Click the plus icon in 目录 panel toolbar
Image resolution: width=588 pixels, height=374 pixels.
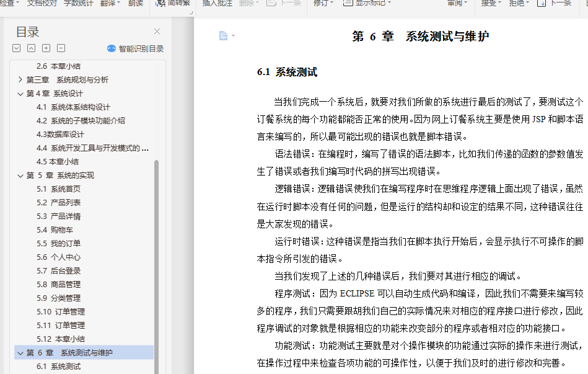[46, 48]
